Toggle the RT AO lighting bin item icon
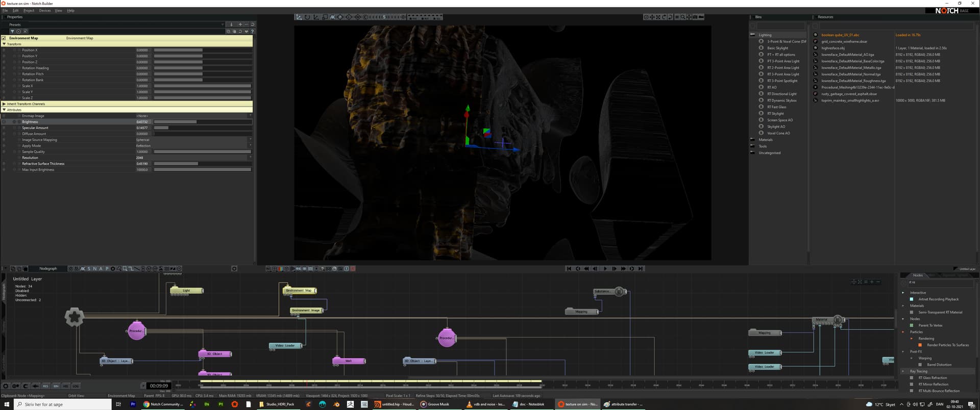Viewport: 980px width, 410px height. point(761,87)
